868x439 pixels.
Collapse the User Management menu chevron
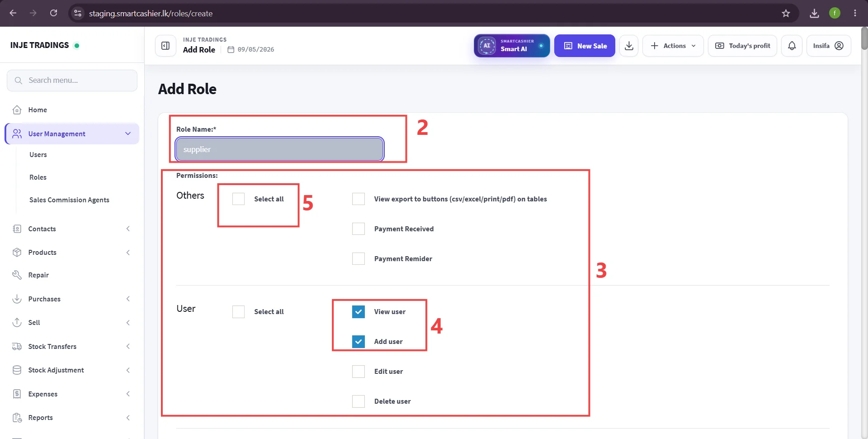click(x=128, y=134)
